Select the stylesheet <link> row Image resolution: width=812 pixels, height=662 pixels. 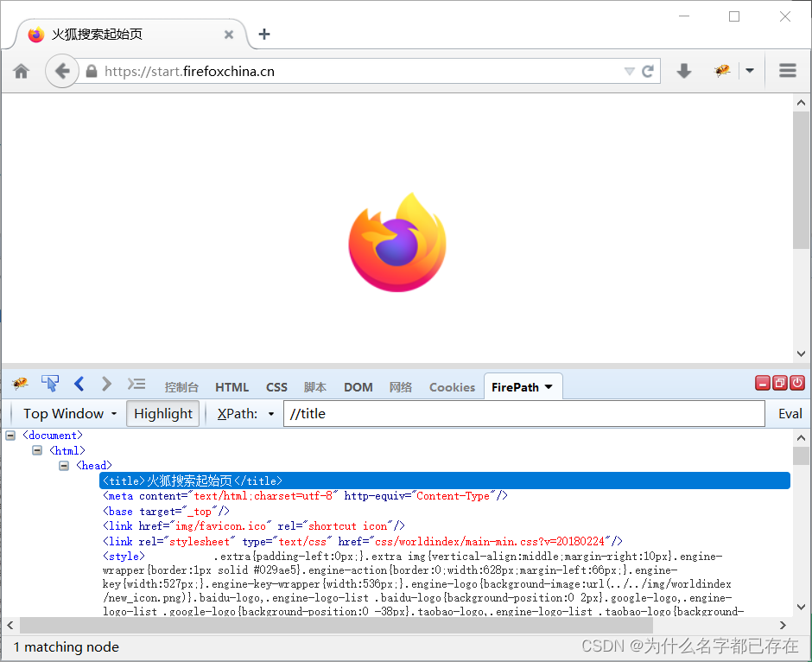click(362, 541)
